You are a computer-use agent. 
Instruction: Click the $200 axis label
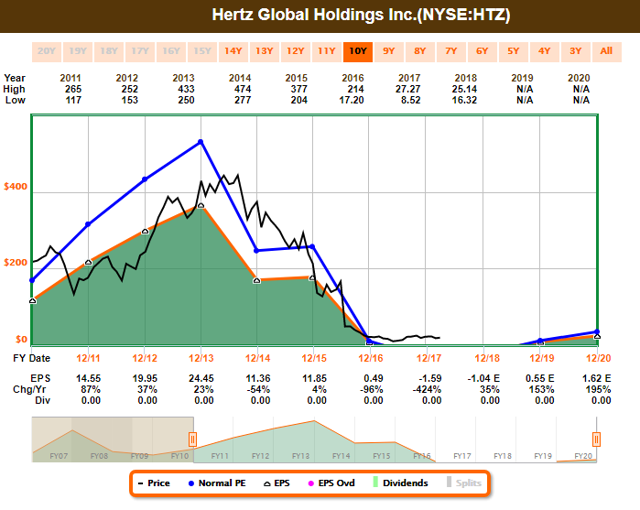point(16,262)
